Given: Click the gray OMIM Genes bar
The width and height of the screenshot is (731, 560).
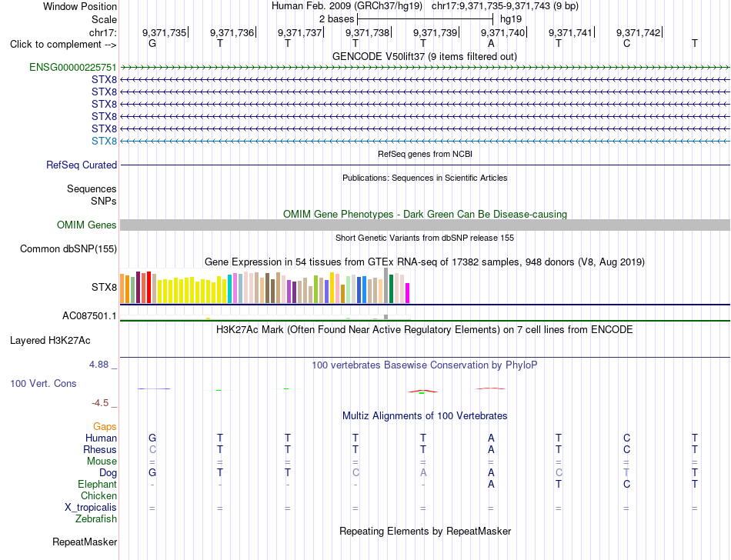Looking at the screenshot, I should point(425,225).
